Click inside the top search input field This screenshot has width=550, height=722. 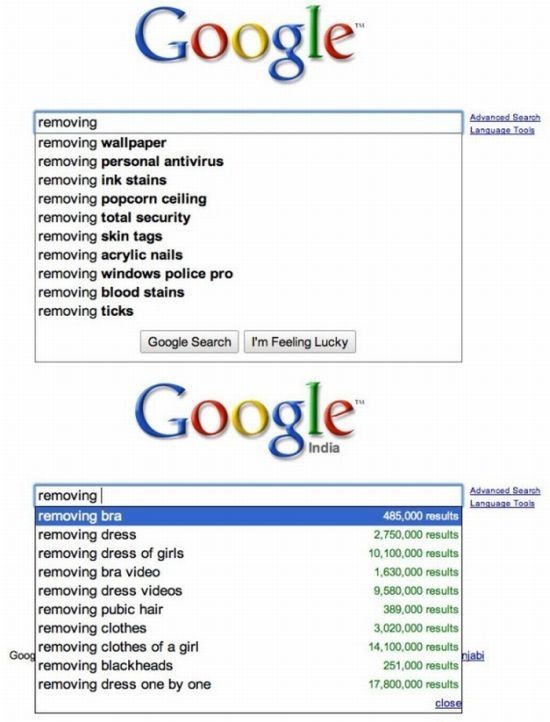pyautogui.click(x=249, y=122)
